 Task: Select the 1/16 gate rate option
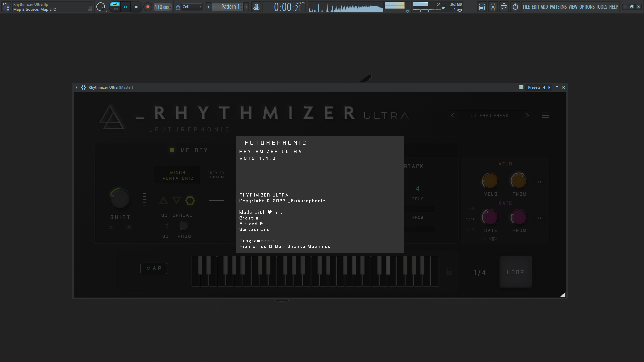(471, 219)
